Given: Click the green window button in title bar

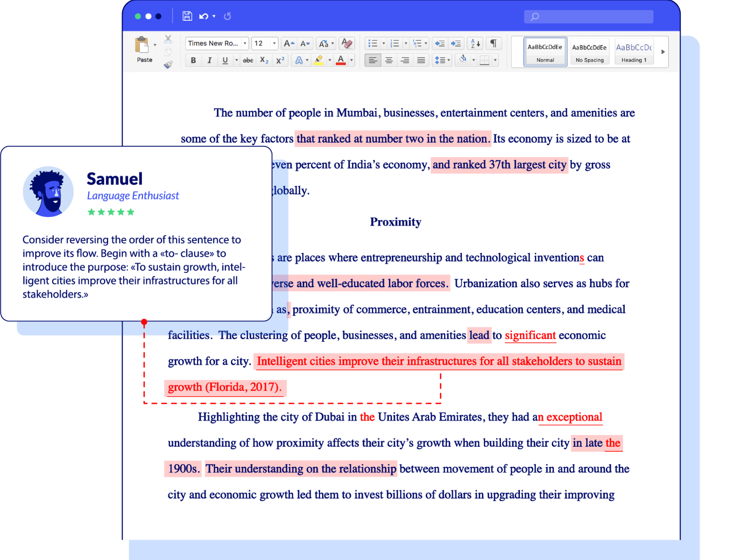Looking at the screenshot, I should [x=138, y=16].
